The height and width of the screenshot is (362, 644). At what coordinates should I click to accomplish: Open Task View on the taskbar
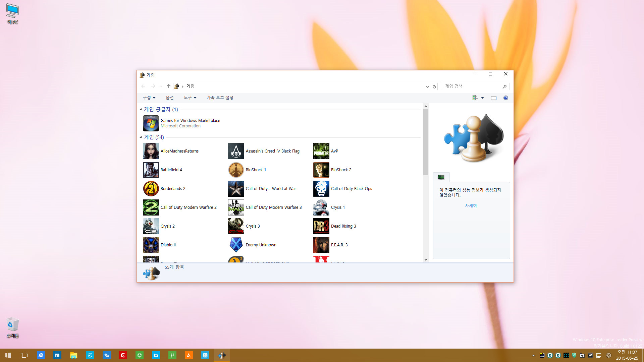click(24, 355)
